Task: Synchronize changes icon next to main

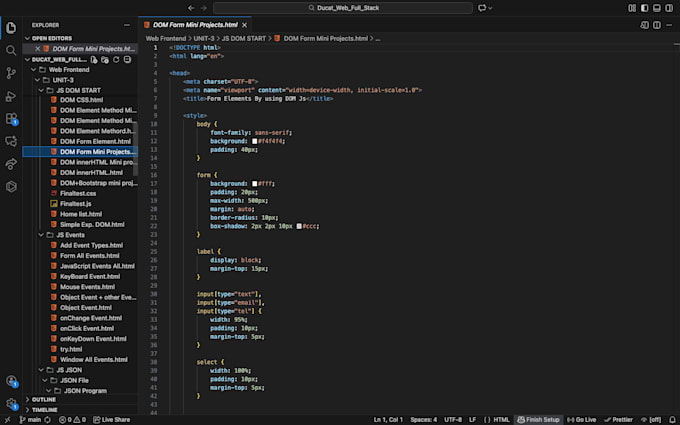Action: [x=48, y=419]
